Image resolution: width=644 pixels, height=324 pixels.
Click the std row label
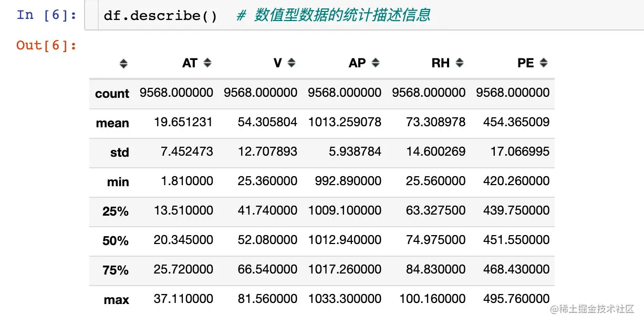tap(120, 153)
